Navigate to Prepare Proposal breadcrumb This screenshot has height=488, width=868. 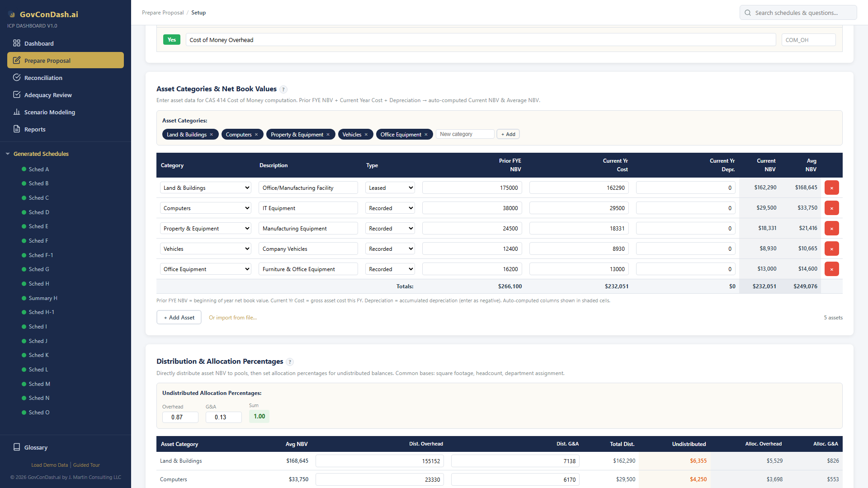click(163, 12)
